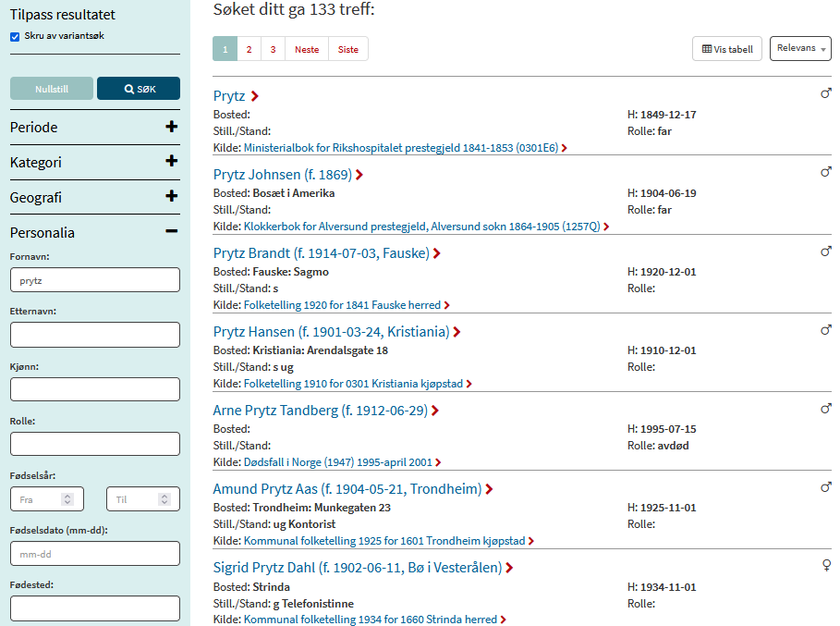Click the Etternavn input field
This screenshot has width=840, height=626.
coord(95,335)
